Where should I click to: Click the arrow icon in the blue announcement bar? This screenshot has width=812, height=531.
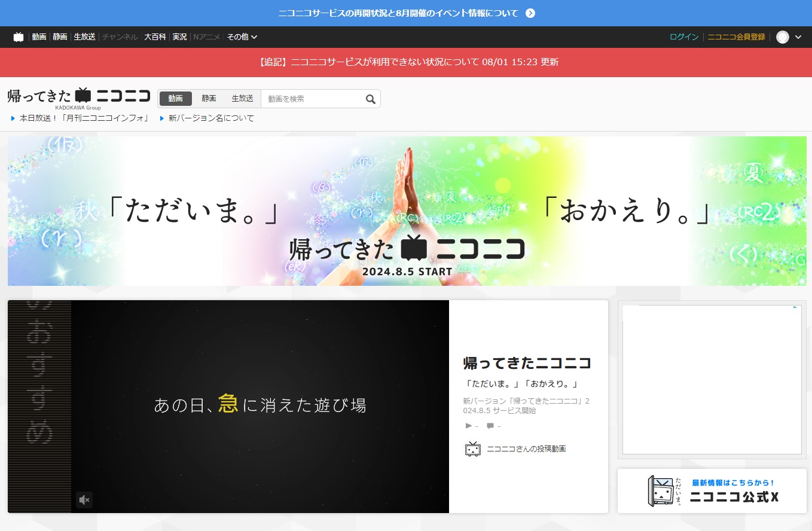coord(530,13)
